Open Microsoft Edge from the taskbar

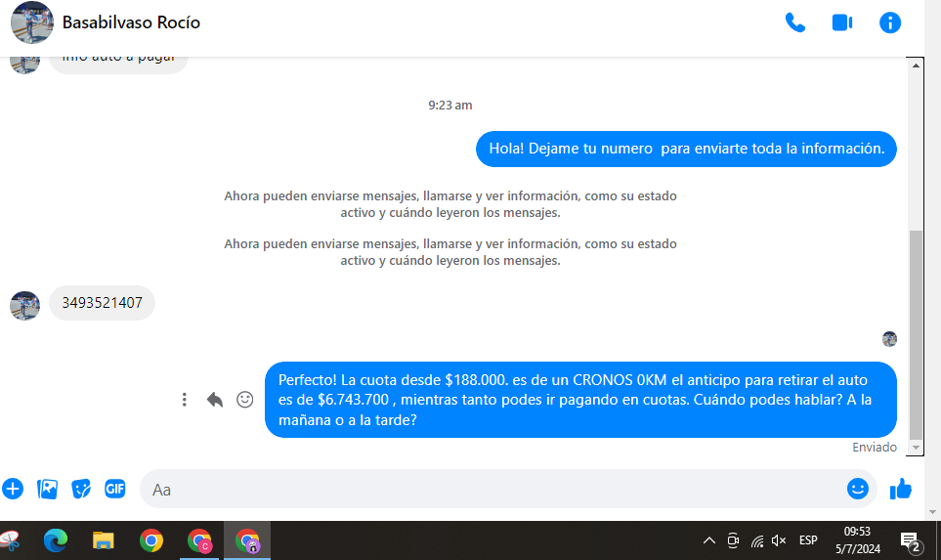coord(56,540)
